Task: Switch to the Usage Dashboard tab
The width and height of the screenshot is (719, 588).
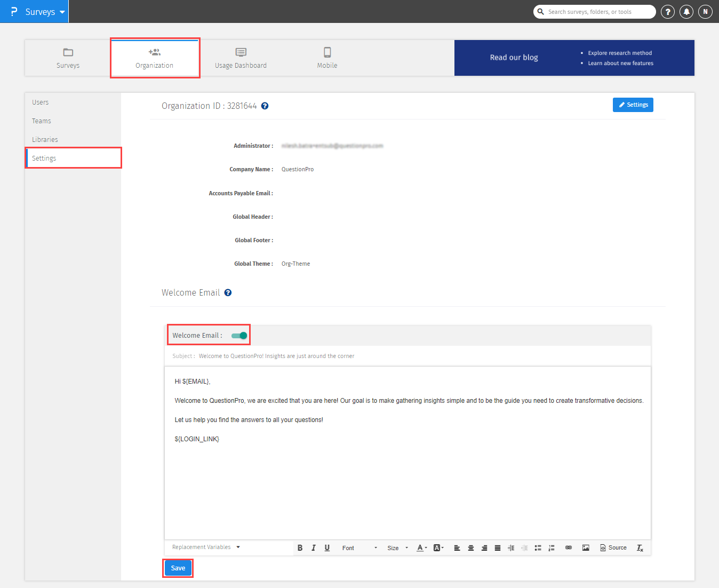Action: pos(241,58)
